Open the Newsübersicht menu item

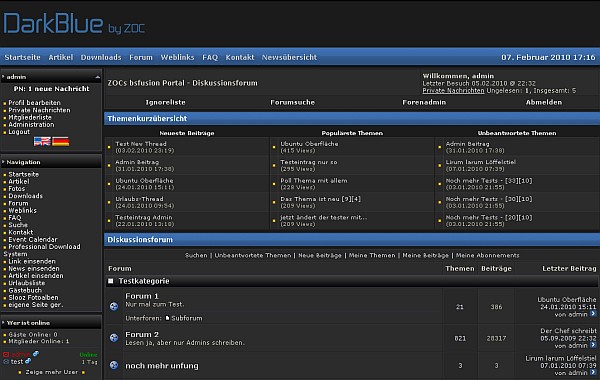[289, 57]
